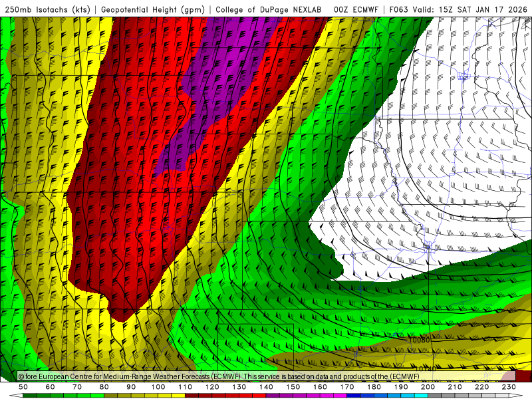This screenshot has height=399, width=532.
Task: Select the magenta swatch below 160
Action: [x=327, y=396]
